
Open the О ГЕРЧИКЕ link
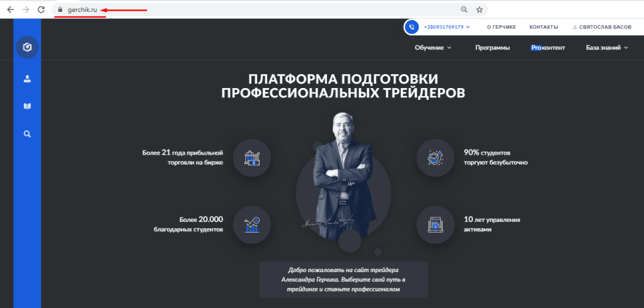pyautogui.click(x=501, y=27)
